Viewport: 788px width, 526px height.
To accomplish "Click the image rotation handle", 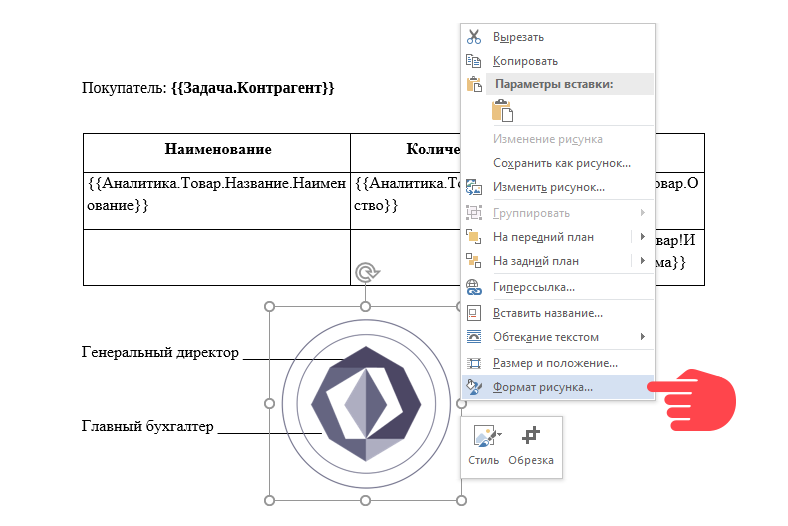I will tap(367, 273).
